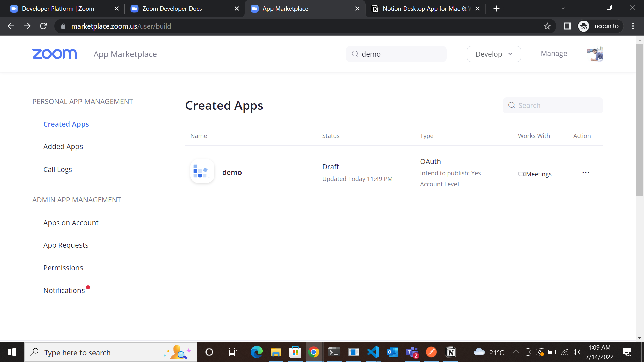The image size is (644, 362).
Task: Open the browser tab search chevron
Action: point(563,7)
